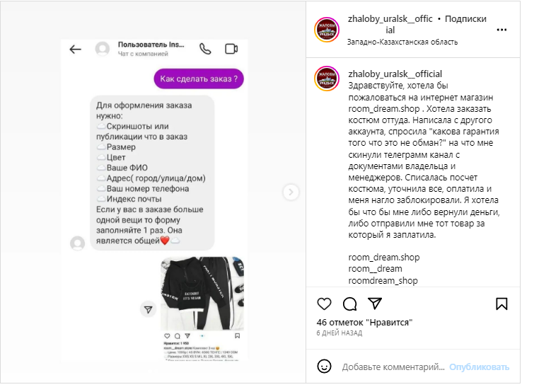The height and width of the screenshot is (392, 551).
Task: Open Западно-Казахстанская область location link
Action: point(402,42)
